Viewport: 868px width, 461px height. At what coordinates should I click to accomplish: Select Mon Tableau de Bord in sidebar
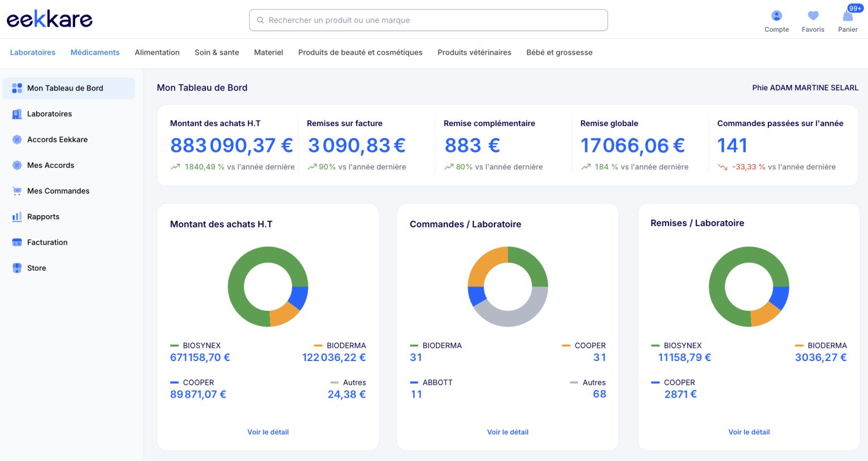69,88
